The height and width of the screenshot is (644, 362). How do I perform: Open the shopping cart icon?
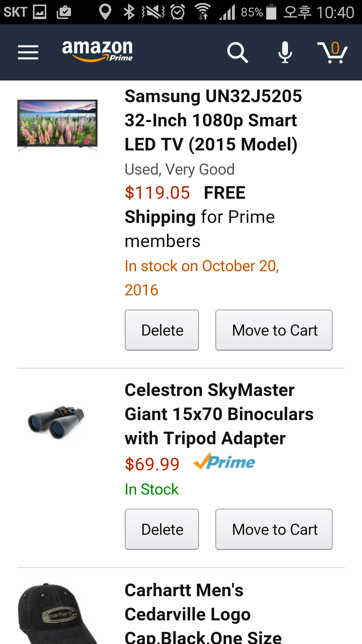332,52
